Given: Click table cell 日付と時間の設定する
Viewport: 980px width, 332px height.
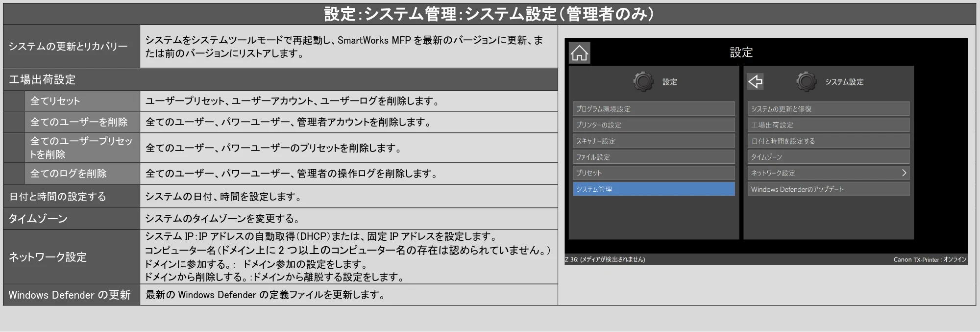Looking at the screenshot, I should (x=72, y=197).
